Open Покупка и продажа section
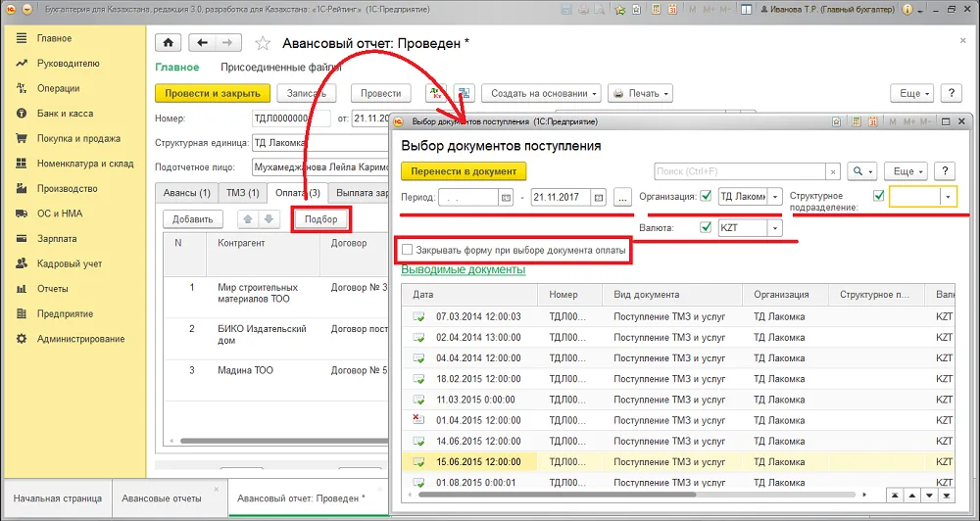Screen dimensions: 980x521 click(x=78, y=138)
